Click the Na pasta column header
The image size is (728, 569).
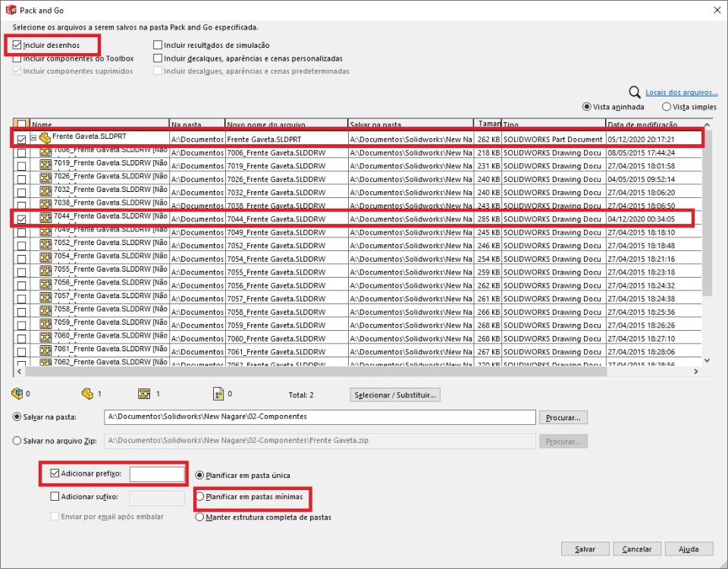pos(197,124)
